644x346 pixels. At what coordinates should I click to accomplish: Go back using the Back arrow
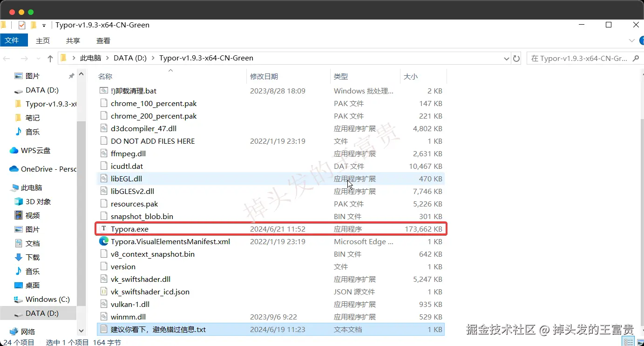[x=7, y=59]
